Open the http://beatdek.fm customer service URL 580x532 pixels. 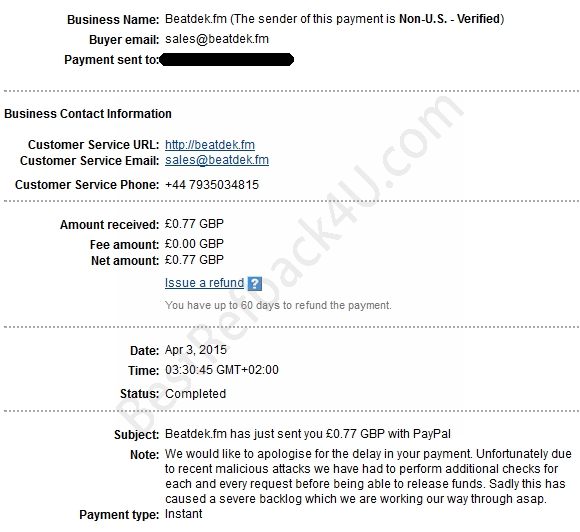click(x=210, y=145)
